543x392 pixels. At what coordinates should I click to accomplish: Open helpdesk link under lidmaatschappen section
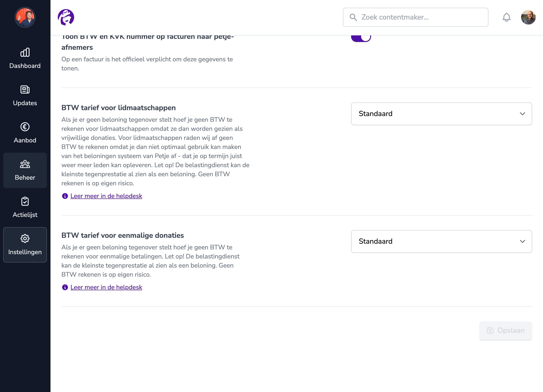tap(106, 196)
